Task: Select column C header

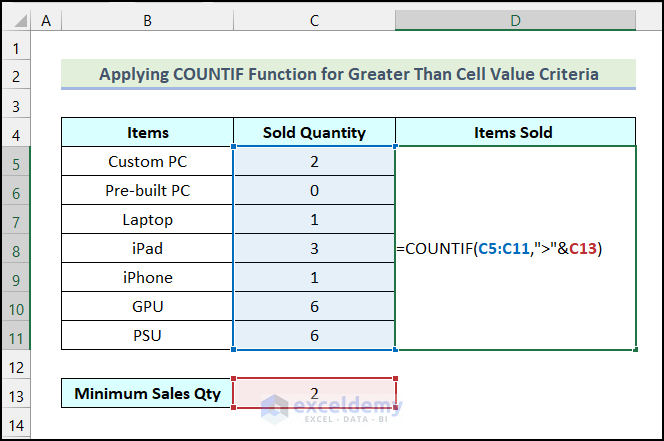Action: click(x=314, y=20)
